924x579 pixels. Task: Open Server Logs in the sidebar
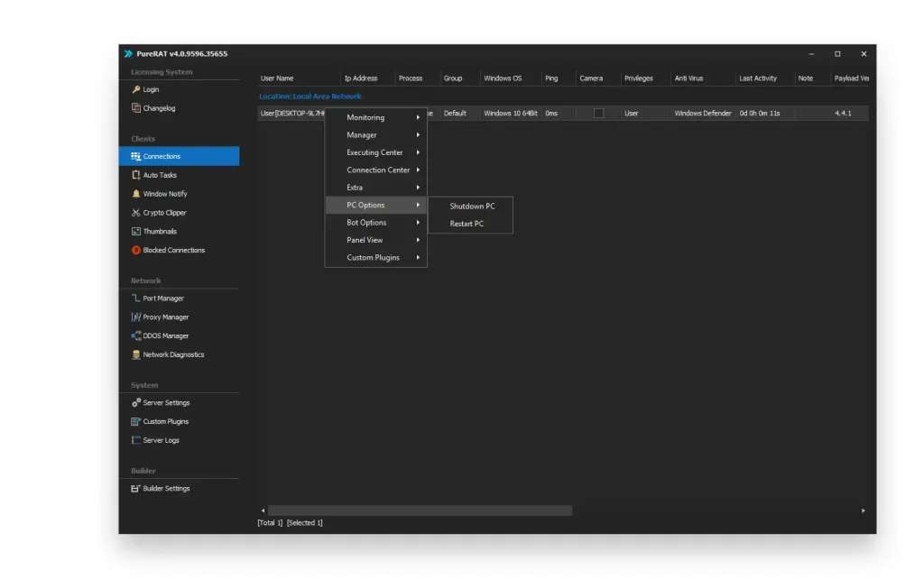[x=161, y=441]
